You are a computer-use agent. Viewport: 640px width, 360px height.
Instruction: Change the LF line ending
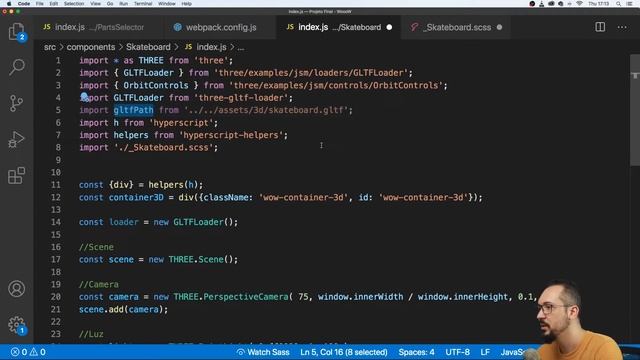click(x=485, y=352)
